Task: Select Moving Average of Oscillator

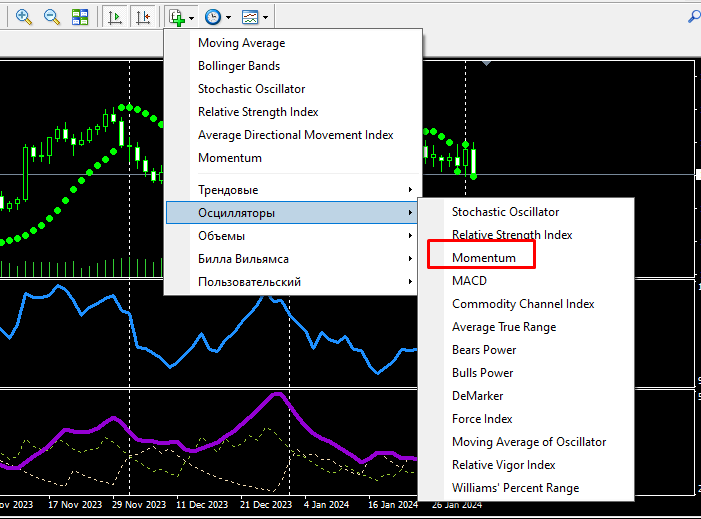Action: [x=526, y=442]
